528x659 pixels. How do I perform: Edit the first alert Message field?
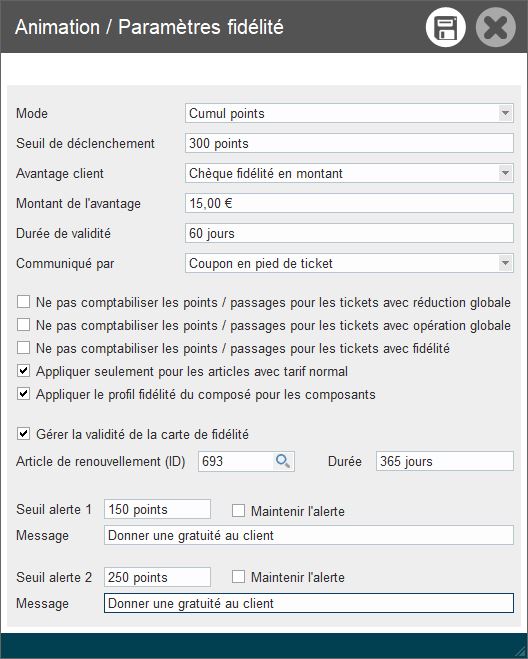[x=309, y=535]
